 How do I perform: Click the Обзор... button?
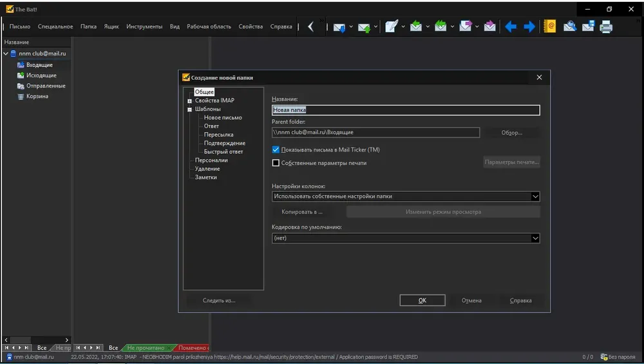[512, 133]
